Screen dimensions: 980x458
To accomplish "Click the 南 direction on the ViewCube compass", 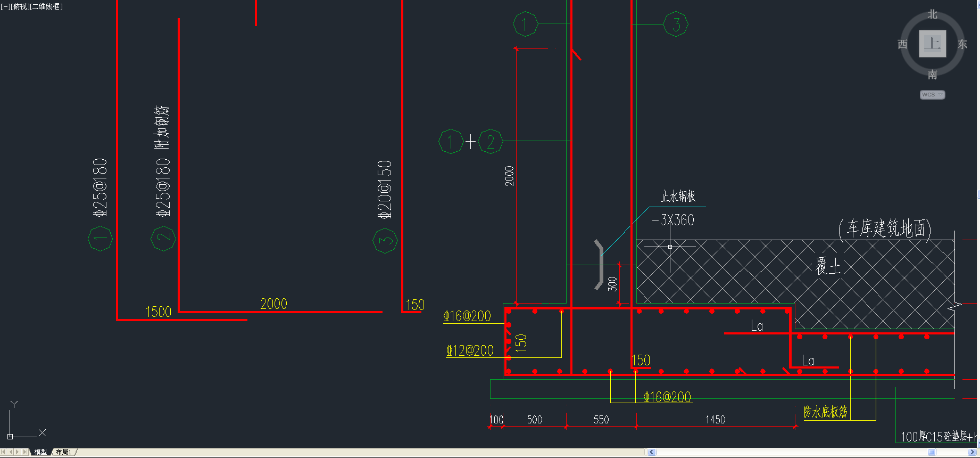I will pyautogui.click(x=932, y=75).
